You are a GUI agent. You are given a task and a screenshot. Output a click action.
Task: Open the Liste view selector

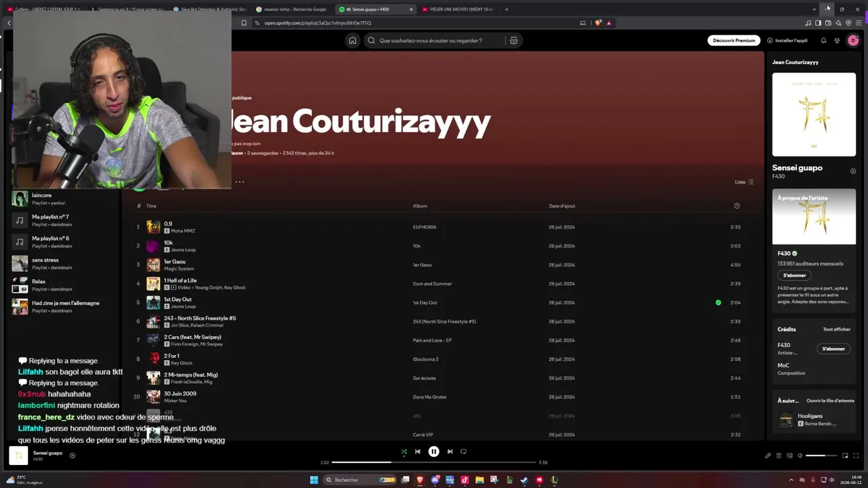744,182
